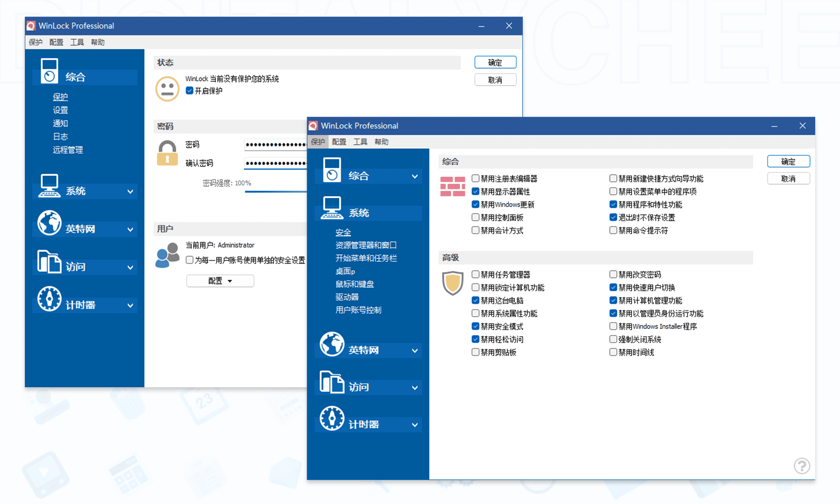Image resolution: width=840 pixels, height=504 pixels.
Task: Click the help question mark icon
Action: pos(801,466)
